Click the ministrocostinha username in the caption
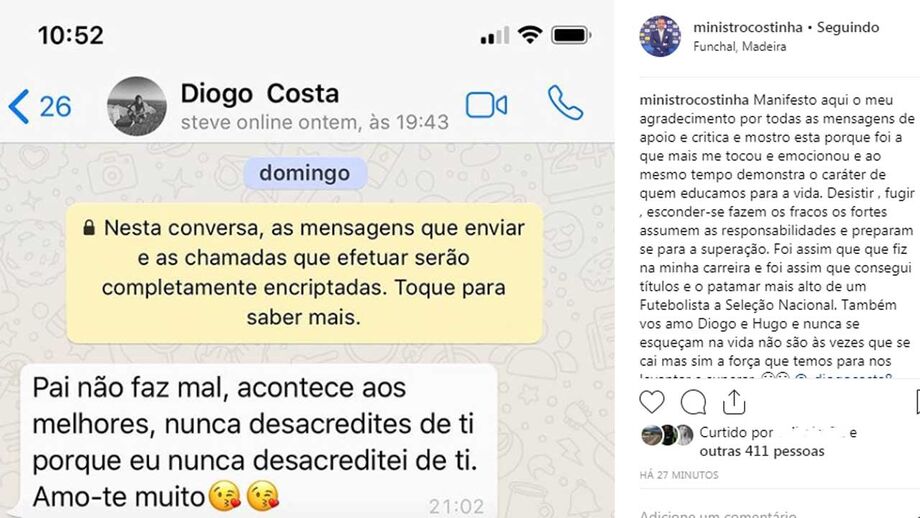Viewport: 920px width, 518px height. [694, 100]
